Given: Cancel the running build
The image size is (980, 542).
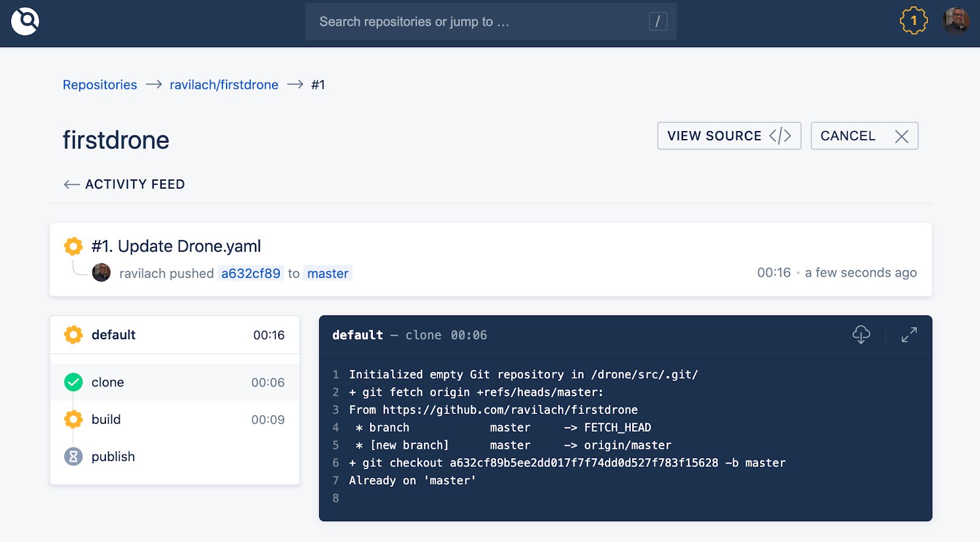Looking at the screenshot, I should (x=864, y=136).
